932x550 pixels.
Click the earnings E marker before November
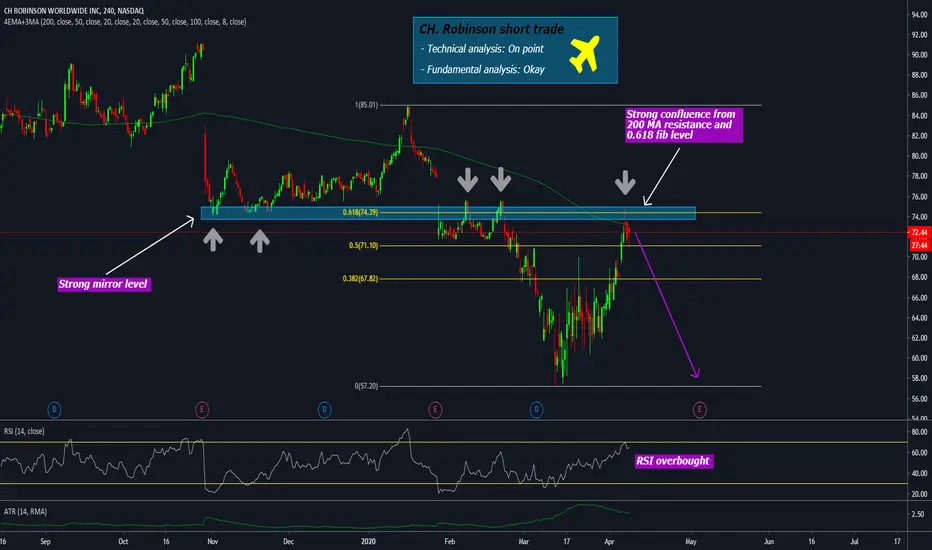pos(202,409)
